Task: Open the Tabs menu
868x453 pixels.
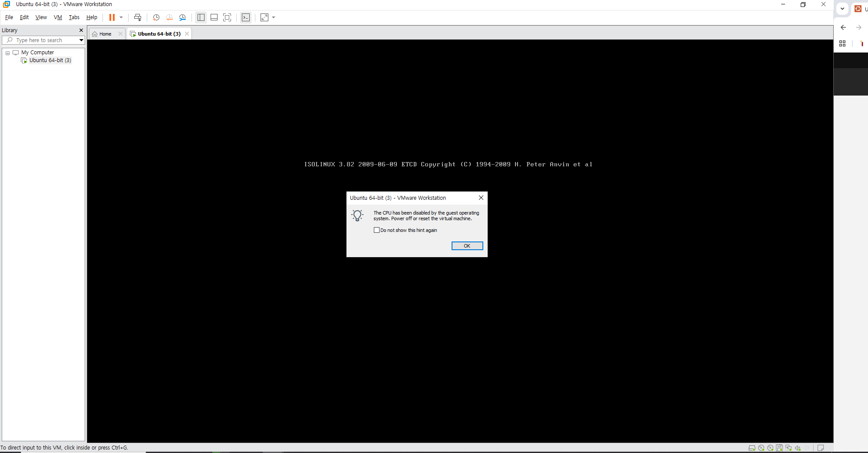Action: click(x=74, y=17)
